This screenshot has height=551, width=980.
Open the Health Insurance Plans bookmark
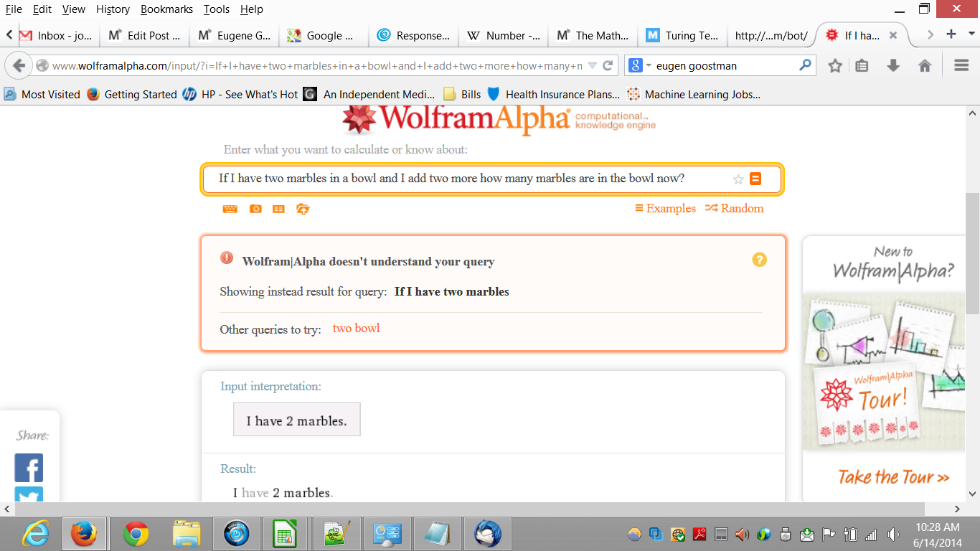tap(553, 94)
